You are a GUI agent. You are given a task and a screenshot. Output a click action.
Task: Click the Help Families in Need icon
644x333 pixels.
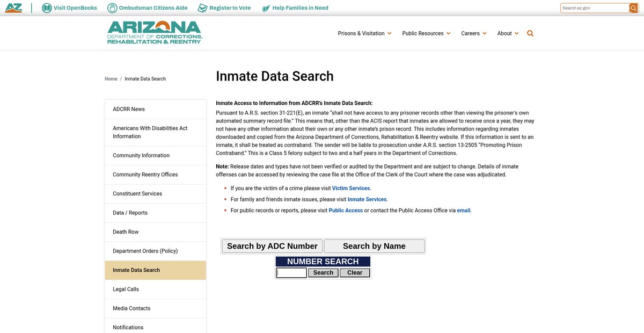(266, 8)
